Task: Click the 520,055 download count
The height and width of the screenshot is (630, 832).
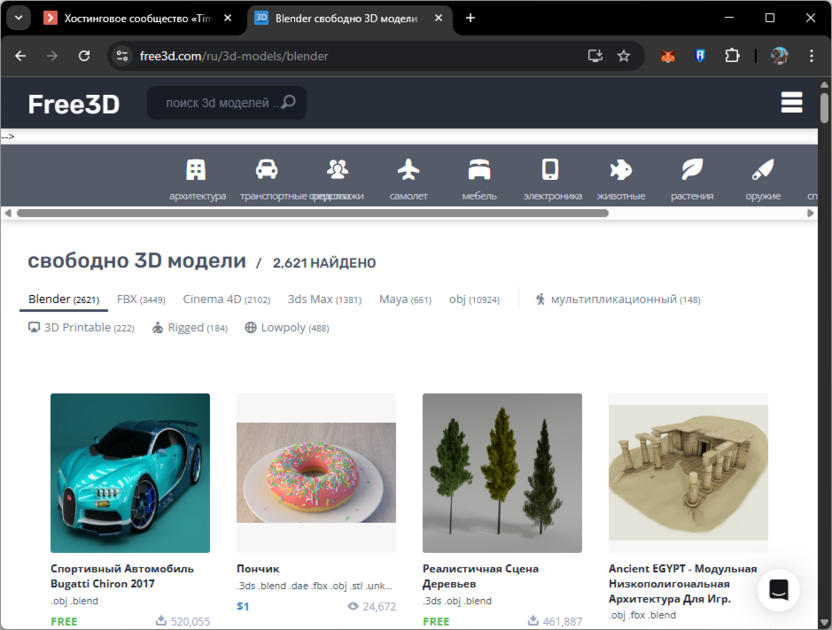Action: click(183, 621)
